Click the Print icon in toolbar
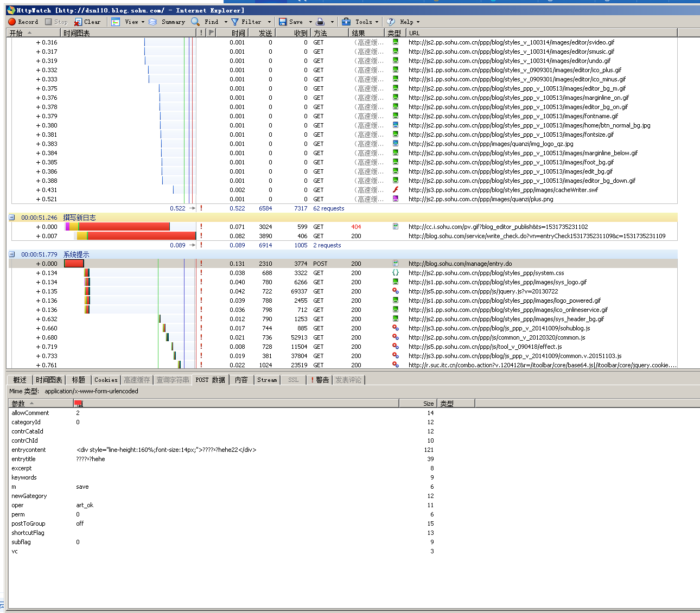This screenshot has height=613, width=700. (320, 22)
